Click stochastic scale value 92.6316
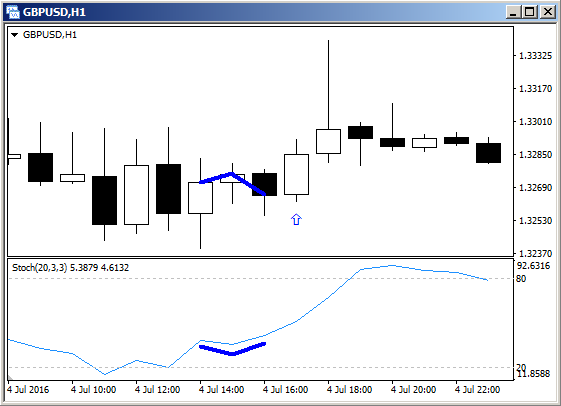 click(x=533, y=266)
